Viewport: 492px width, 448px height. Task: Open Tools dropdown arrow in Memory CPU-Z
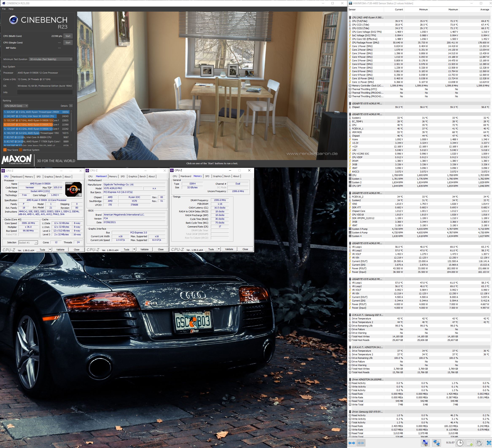tap(219, 249)
